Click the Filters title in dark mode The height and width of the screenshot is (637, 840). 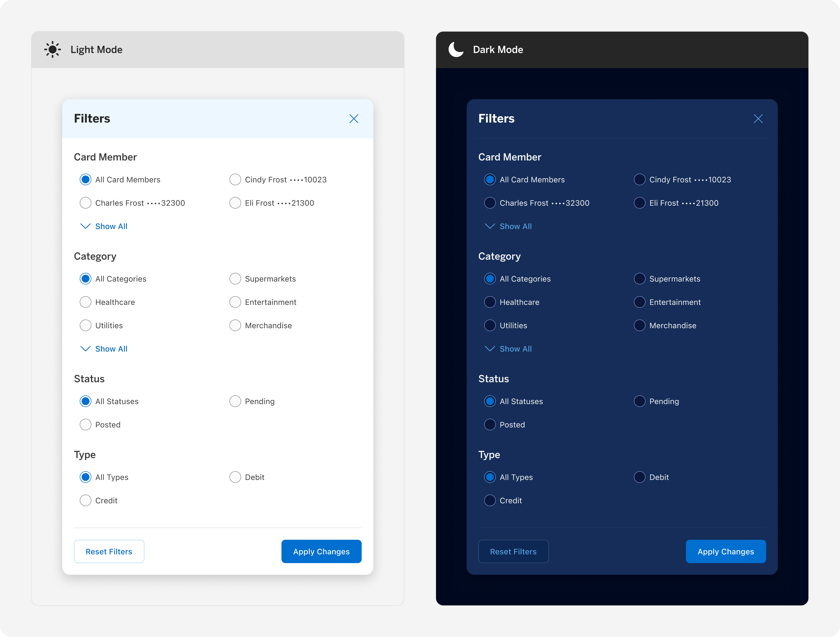[496, 118]
